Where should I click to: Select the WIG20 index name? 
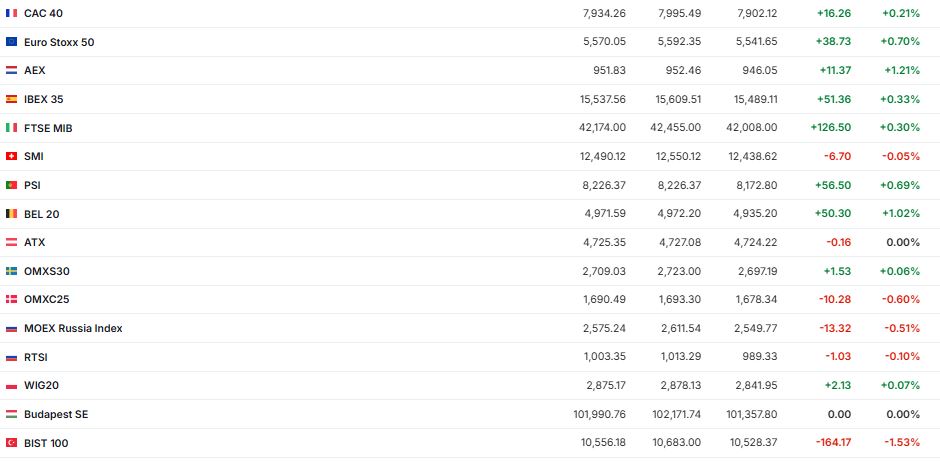tap(41, 385)
